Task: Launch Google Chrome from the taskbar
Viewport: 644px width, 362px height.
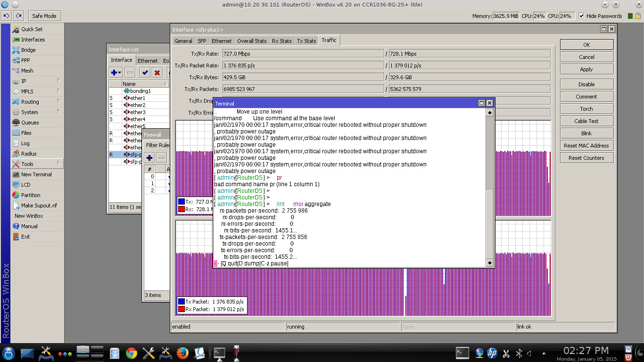Action: point(131,353)
